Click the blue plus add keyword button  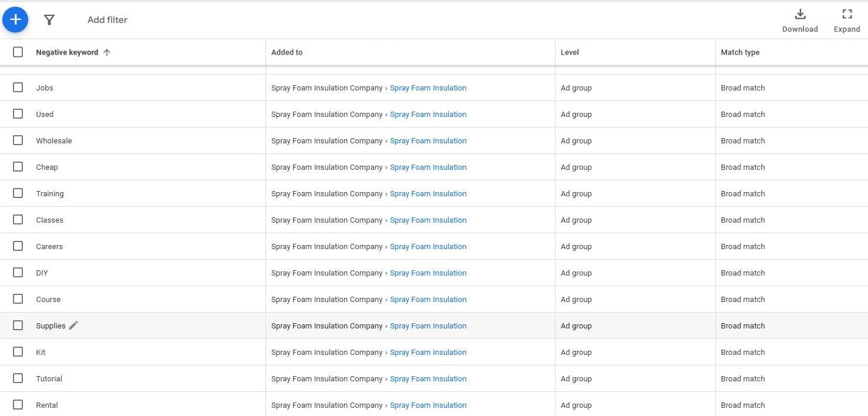(x=15, y=20)
